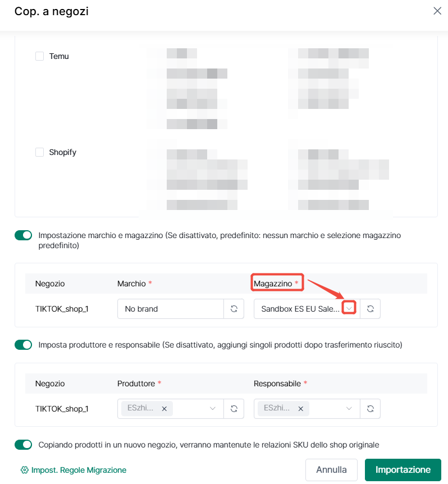The width and height of the screenshot is (448, 484).
Task: Open the Impost. Regole Migrazione link
Action: pos(79,470)
